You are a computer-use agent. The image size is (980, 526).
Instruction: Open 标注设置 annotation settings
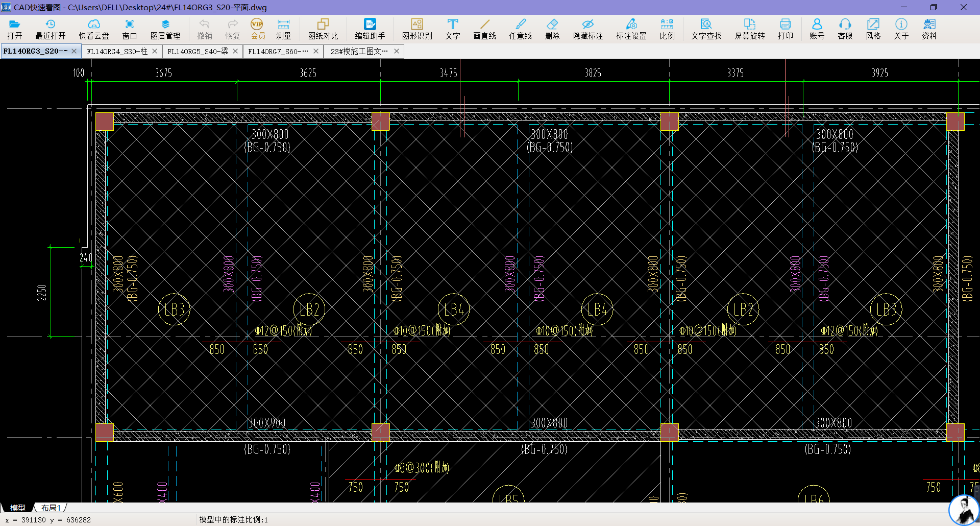[631, 29]
